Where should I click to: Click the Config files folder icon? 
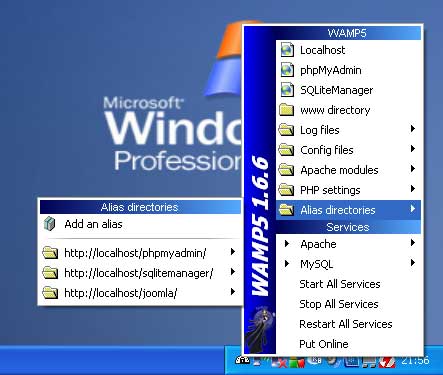click(x=286, y=150)
